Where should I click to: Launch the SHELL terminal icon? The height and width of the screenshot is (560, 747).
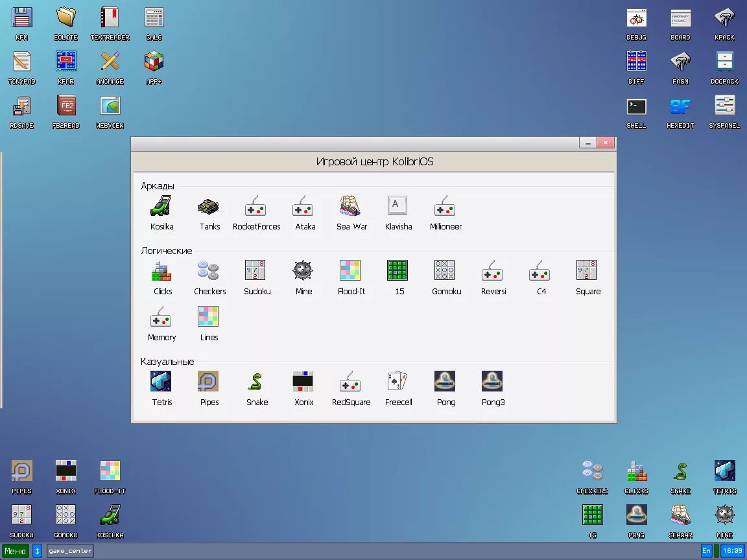click(x=636, y=112)
